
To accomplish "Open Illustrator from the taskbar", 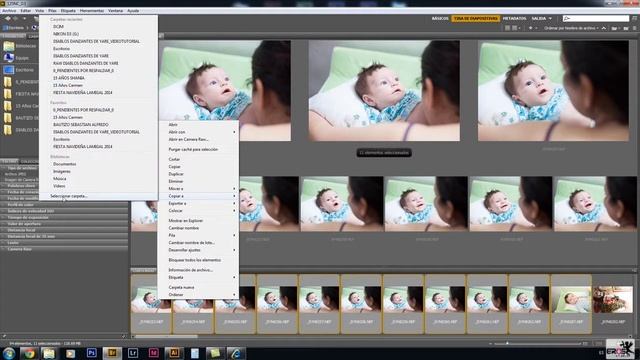I will pyautogui.click(x=174, y=353).
